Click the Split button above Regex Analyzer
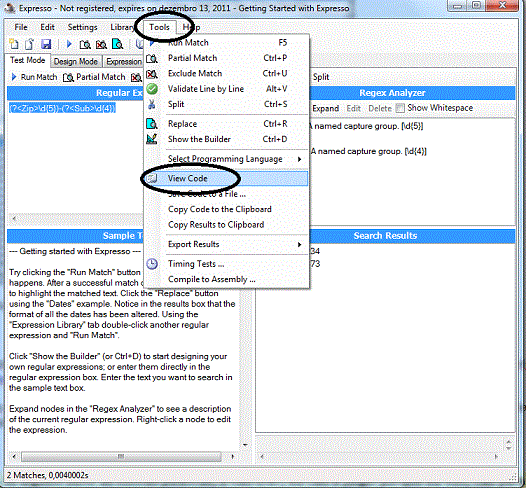The width and height of the screenshot is (526, 488). [x=321, y=77]
